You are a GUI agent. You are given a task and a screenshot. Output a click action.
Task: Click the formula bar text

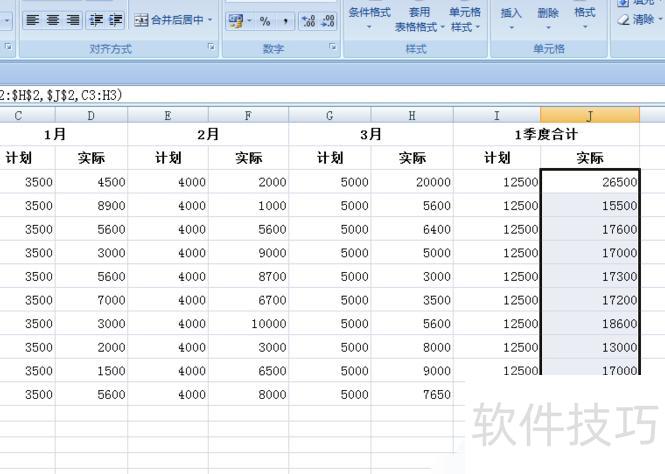point(62,94)
